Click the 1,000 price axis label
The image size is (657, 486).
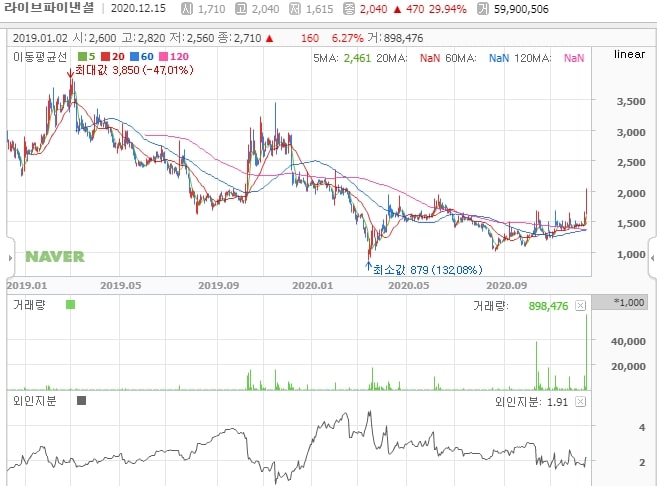pyautogui.click(x=631, y=255)
